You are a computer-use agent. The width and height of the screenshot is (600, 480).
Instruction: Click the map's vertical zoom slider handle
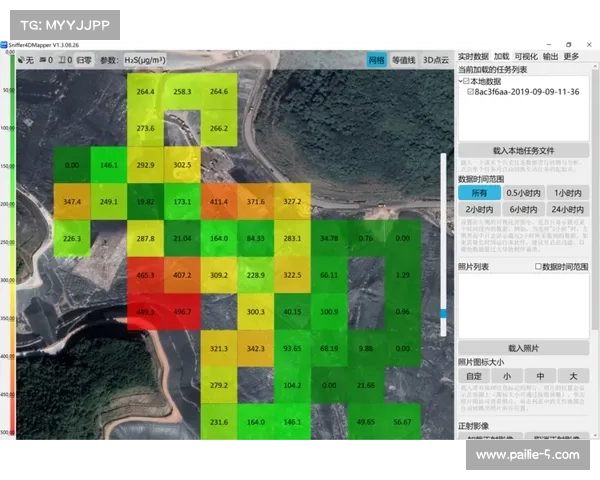[x=444, y=313]
